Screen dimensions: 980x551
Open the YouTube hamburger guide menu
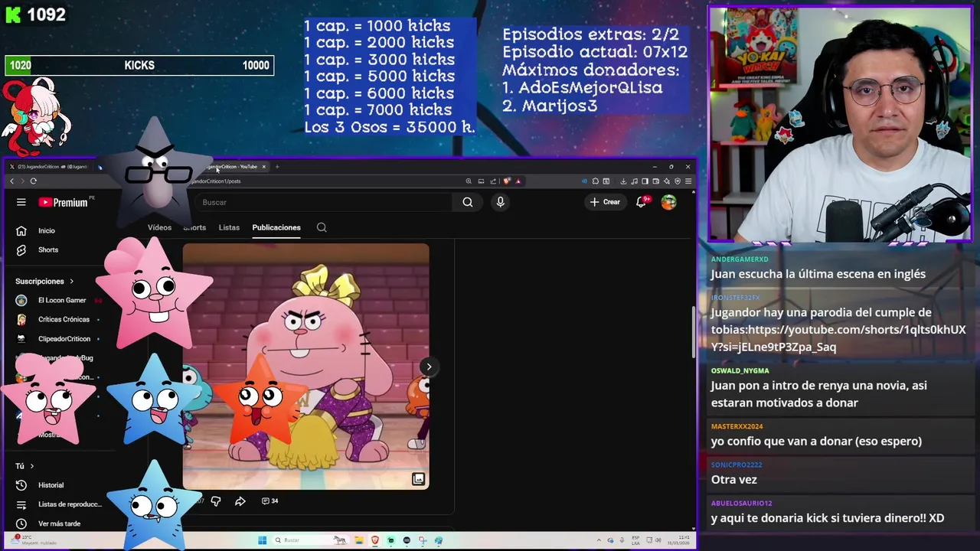tap(21, 202)
